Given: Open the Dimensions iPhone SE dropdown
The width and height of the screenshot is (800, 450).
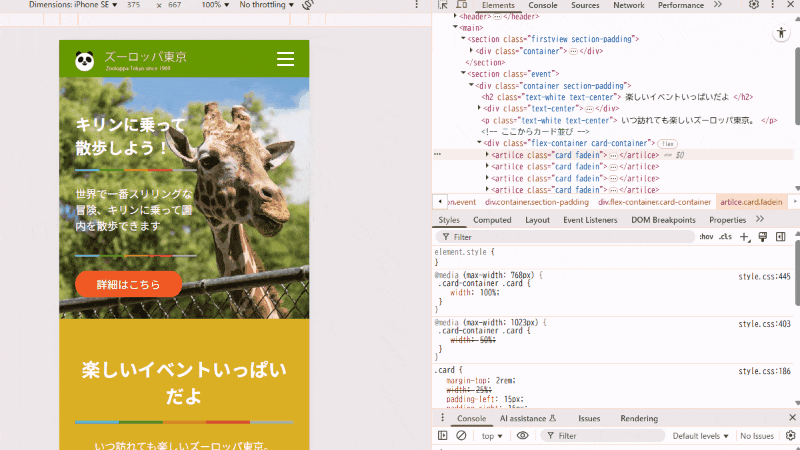Looking at the screenshot, I should 73,5.
